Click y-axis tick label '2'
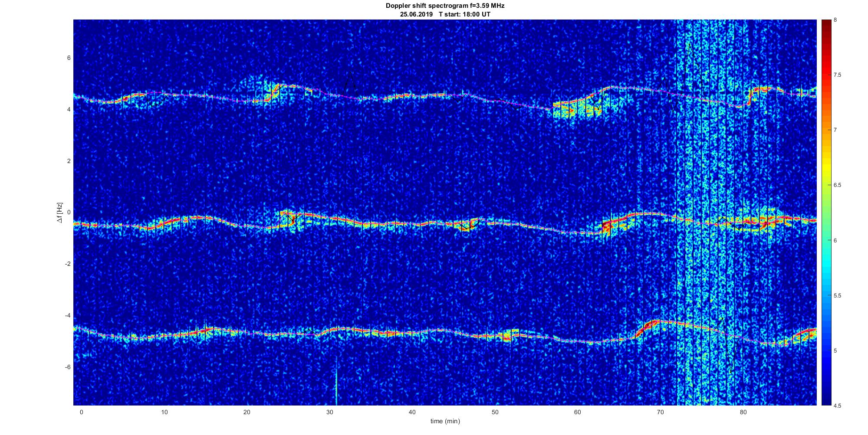The image size is (868, 435). click(69, 161)
